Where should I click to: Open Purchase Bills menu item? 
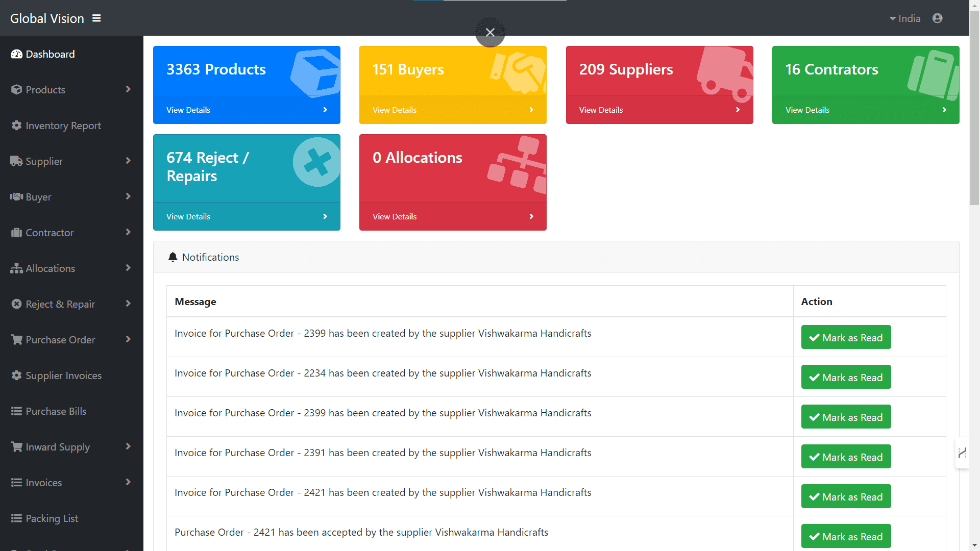click(56, 411)
